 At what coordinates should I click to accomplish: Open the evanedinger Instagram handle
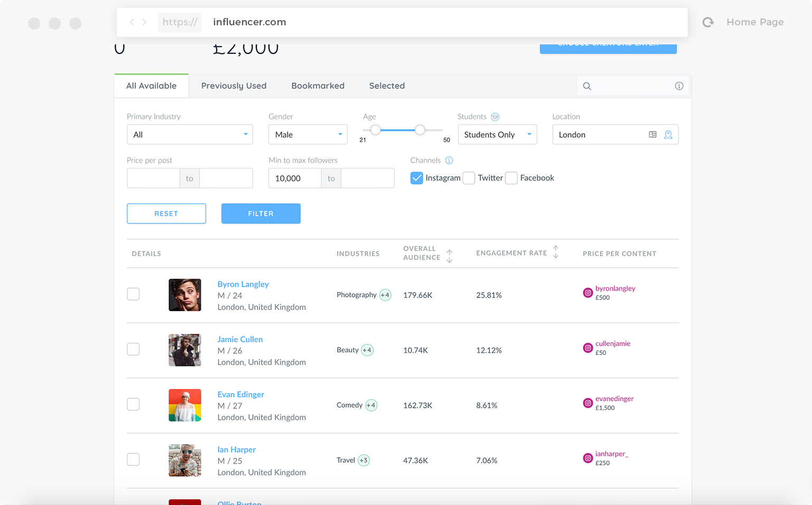point(614,399)
